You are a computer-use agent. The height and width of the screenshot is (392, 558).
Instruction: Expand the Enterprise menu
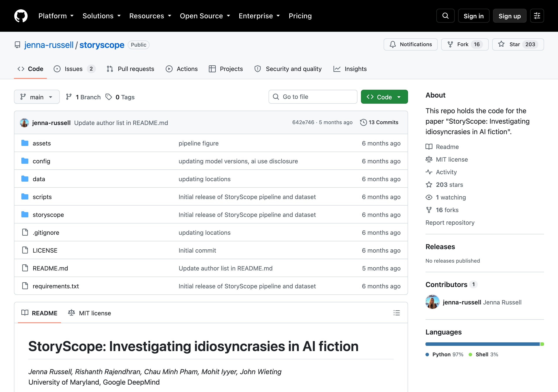(x=259, y=16)
